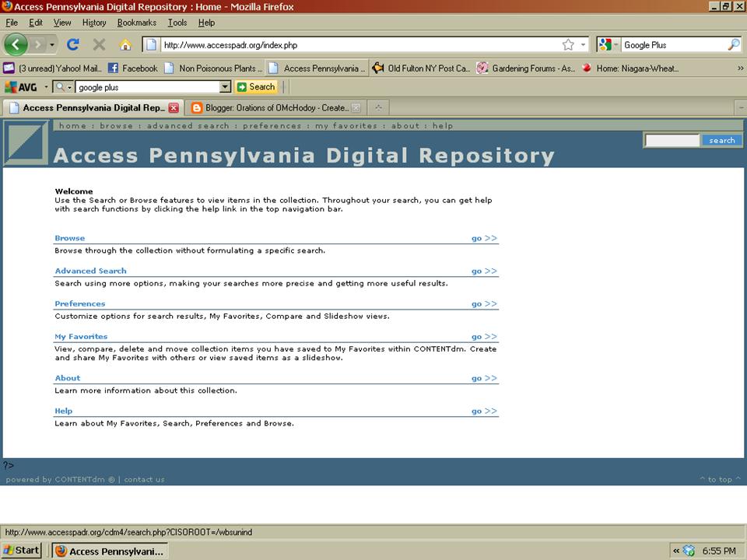The height and width of the screenshot is (560, 747).
Task: Click the AVG 'google plus' search field
Action: pyautogui.click(x=148, y=86)
